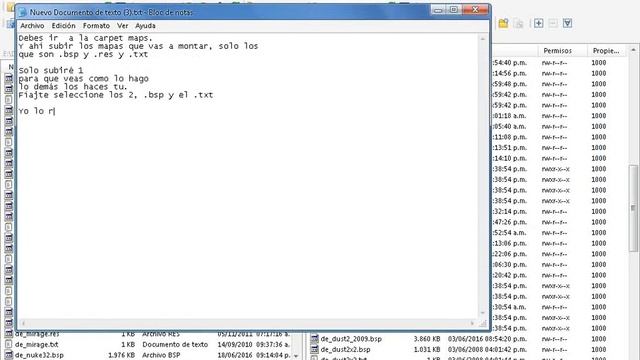
Task: Click the Notepad window resize grip corner
Action: 483,324
